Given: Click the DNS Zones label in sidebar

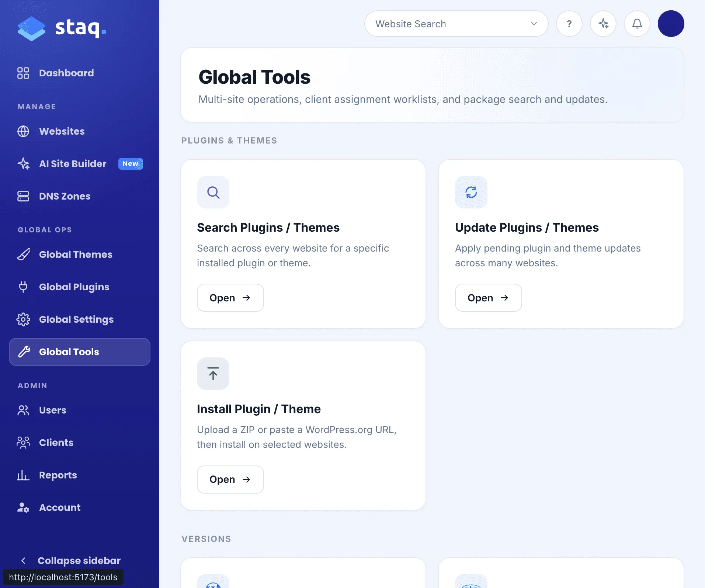Looking at the screenshot, I should pyautogui.click(x=65, y=196).
